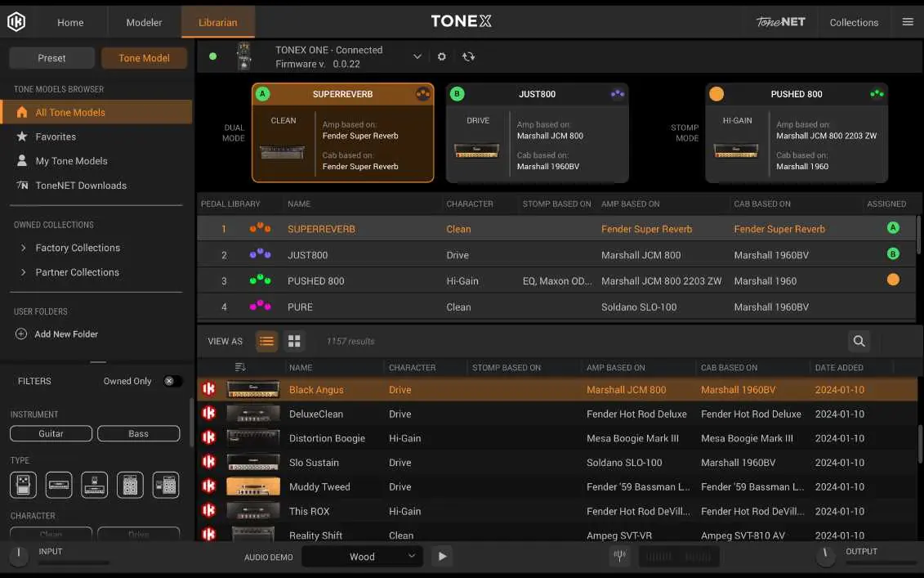The width and height of the screenshot is (924, 578).
Task: Click SUPERREVERB slot color dots icon
Action: pos(422,94)
